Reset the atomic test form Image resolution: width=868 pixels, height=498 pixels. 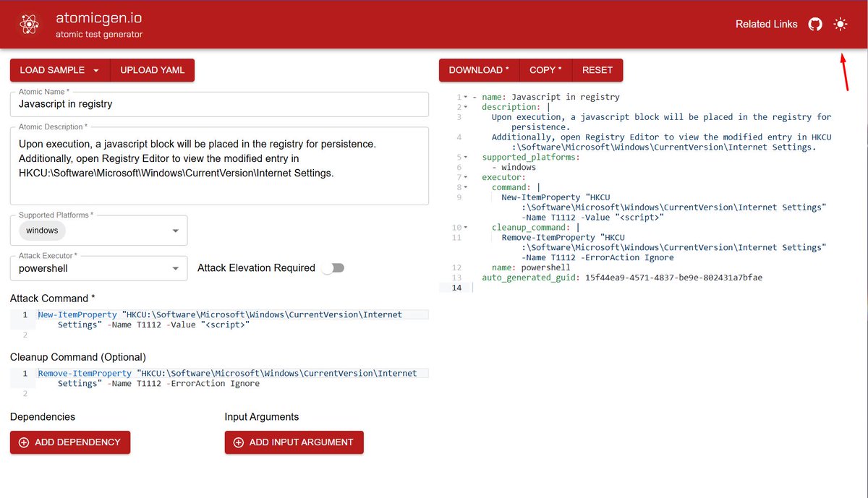click(597, 70)
